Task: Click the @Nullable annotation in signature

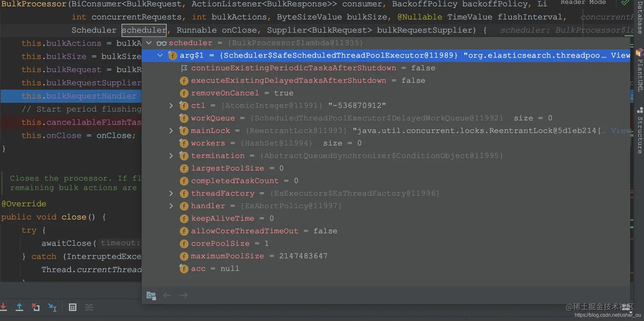Action: 420,17
